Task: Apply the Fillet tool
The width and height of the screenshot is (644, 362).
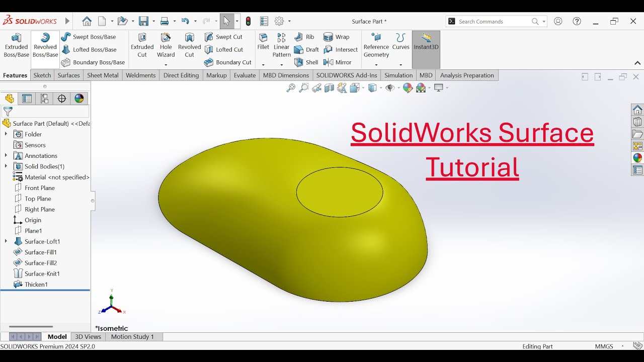Action: point(263,42)
